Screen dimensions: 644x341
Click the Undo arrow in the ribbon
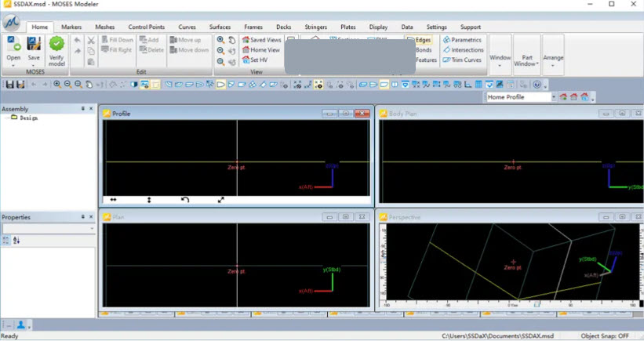pyautogui.click(x=77, y=40)
